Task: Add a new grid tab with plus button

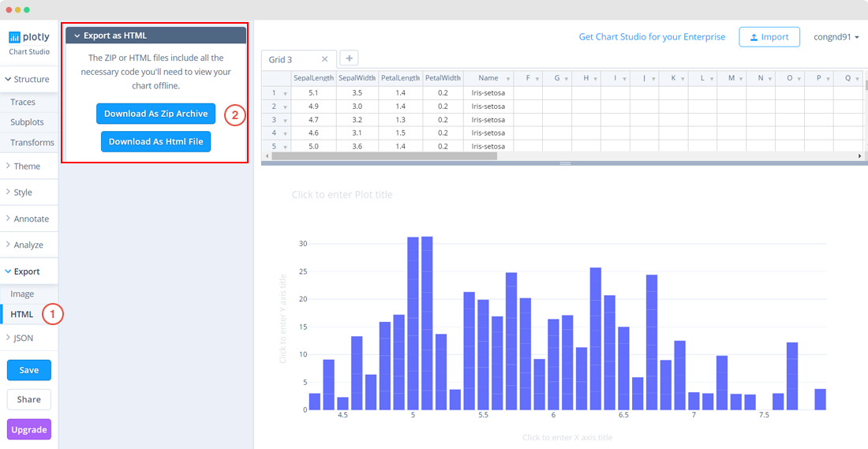Action: point(349,58)
